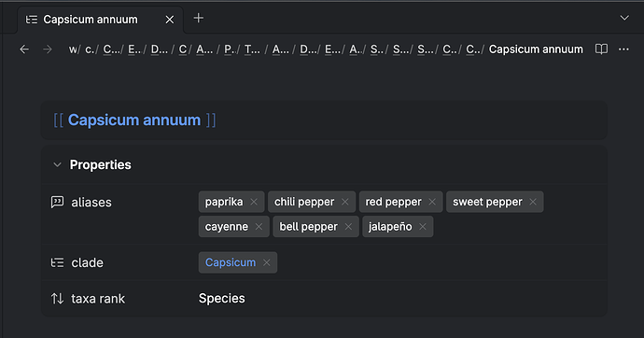Remove the paprika alias
The image size is (644, 338).
point(254,202)
